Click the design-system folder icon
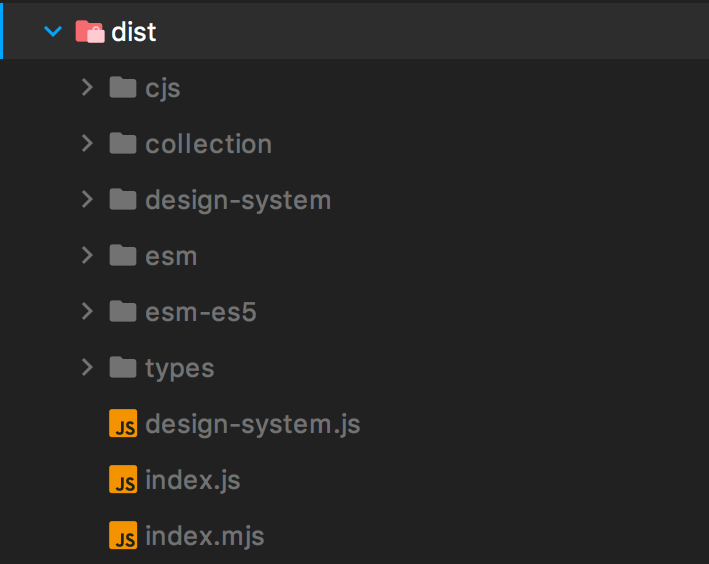709x564 pixels. point(123,199)
